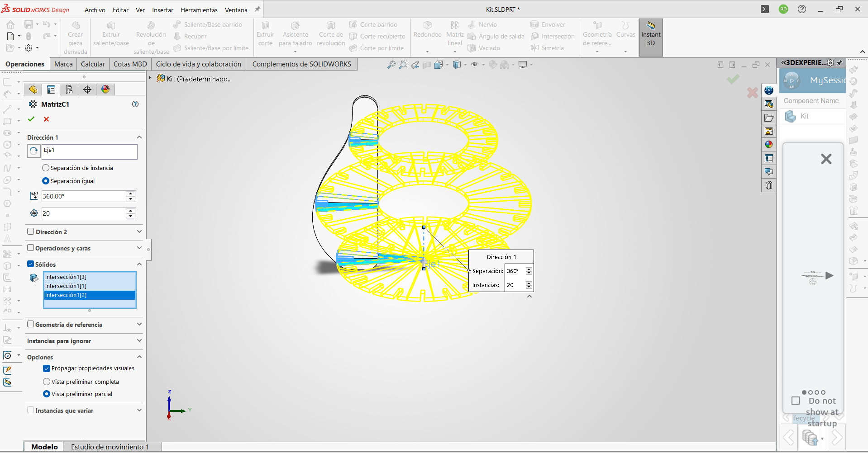Expand the Kit feature tree arrow
The height and width of the screenshot is (453, 868).
coord(150,78)
